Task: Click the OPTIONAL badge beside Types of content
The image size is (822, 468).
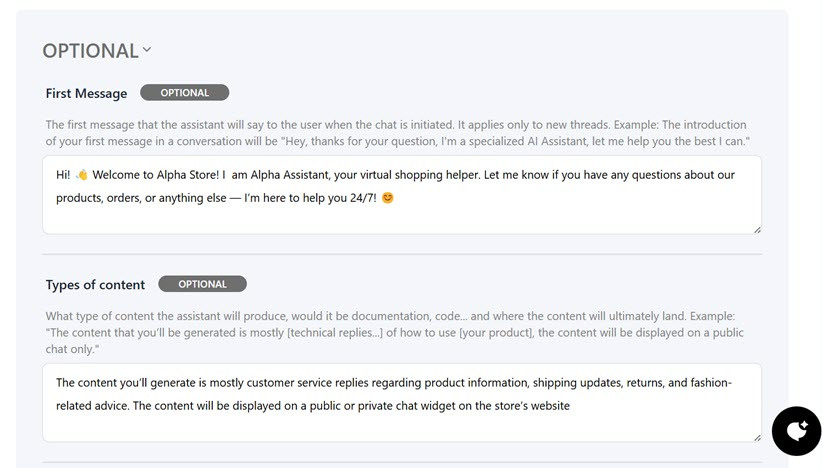Action: pos(202,284)
